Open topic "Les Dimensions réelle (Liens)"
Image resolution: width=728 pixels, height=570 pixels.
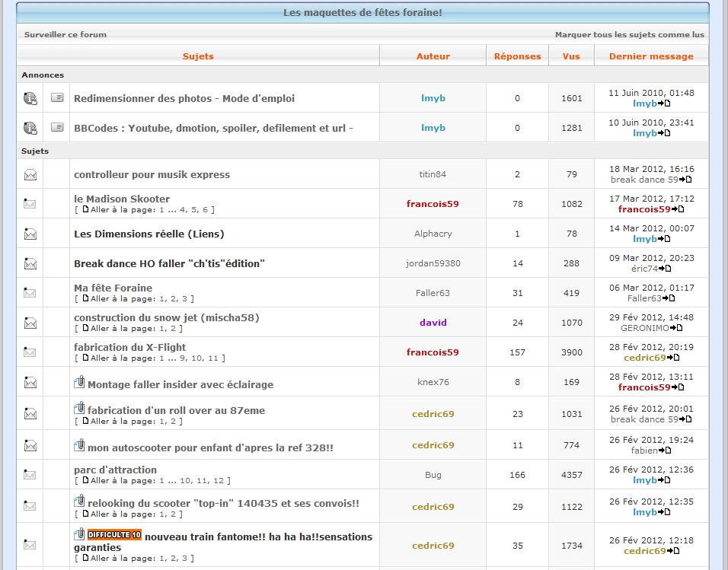(148, 234)
